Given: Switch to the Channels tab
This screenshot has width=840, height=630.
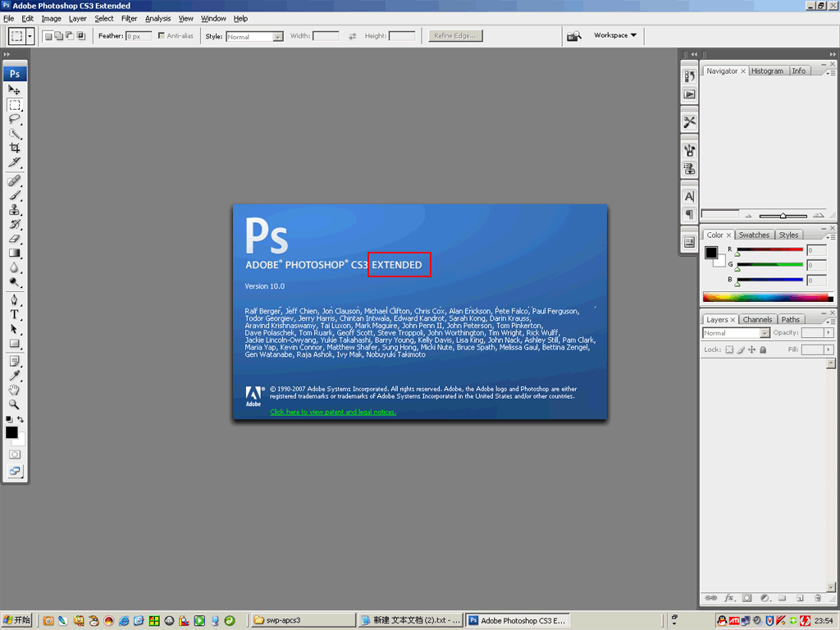Looking at the screenshot, I should click(x=757, y=319).
